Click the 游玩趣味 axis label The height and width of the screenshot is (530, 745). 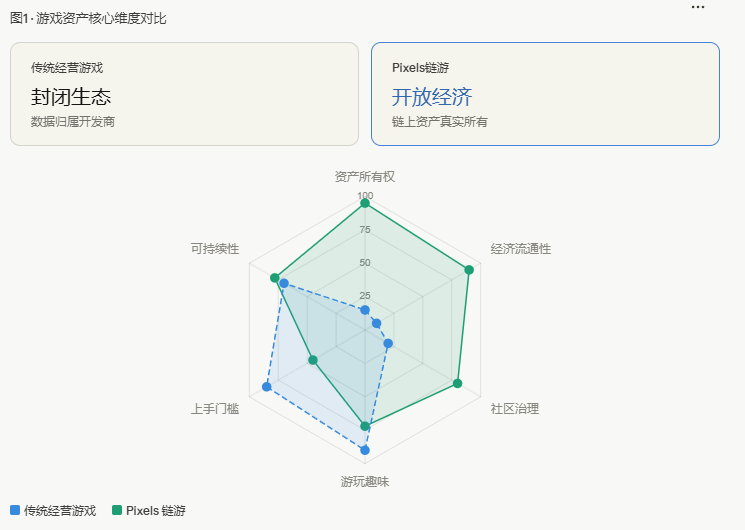(x=365, y=482)
